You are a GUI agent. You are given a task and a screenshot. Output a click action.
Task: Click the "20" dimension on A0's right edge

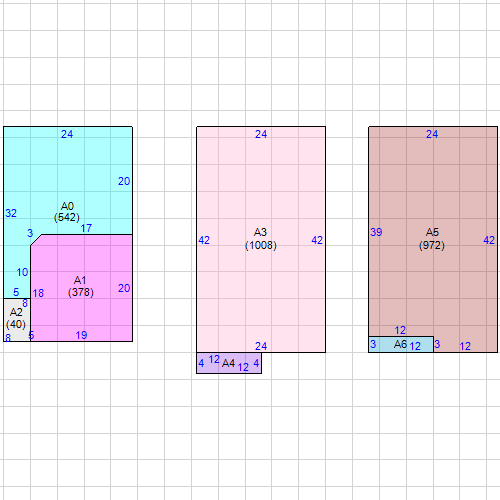click(x=124, y=181)
